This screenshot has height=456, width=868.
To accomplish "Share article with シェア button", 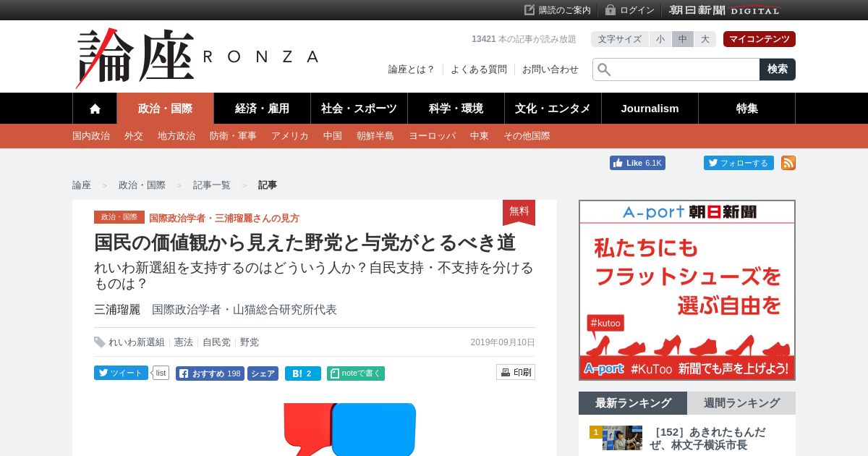I will click(263, 373).
